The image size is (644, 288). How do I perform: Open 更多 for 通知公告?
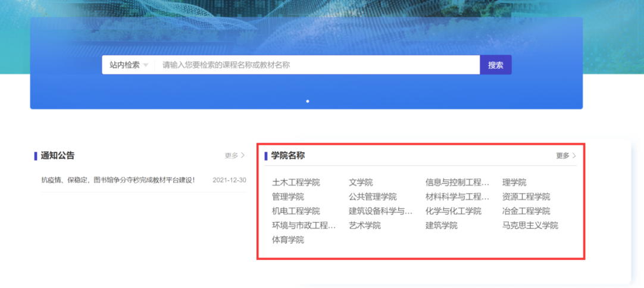tap(235, 156)
